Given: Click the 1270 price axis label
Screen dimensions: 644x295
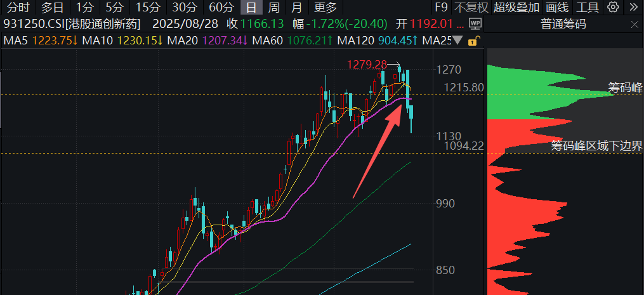Looking at the screenshot, I should pyautogui.click(x=449, y=69).
